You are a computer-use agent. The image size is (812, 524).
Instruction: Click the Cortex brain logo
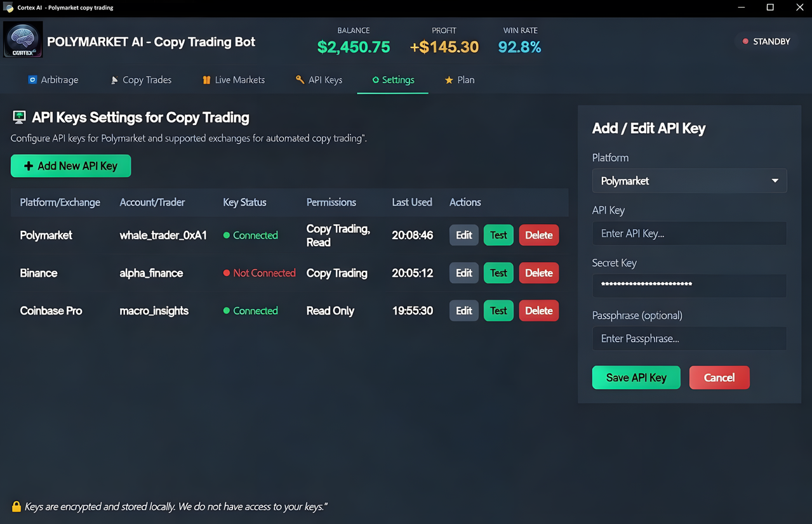coord(23,39)
